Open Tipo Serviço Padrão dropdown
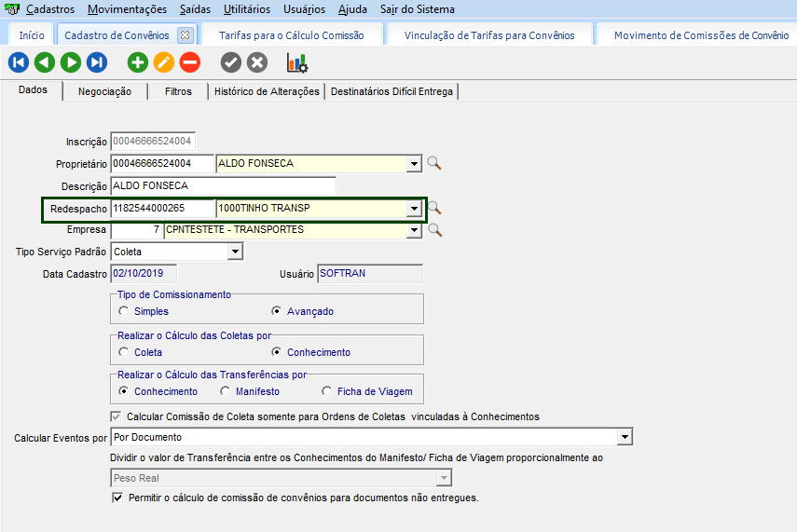This screenshot has width=797, height=532. [x=235, y=252]
